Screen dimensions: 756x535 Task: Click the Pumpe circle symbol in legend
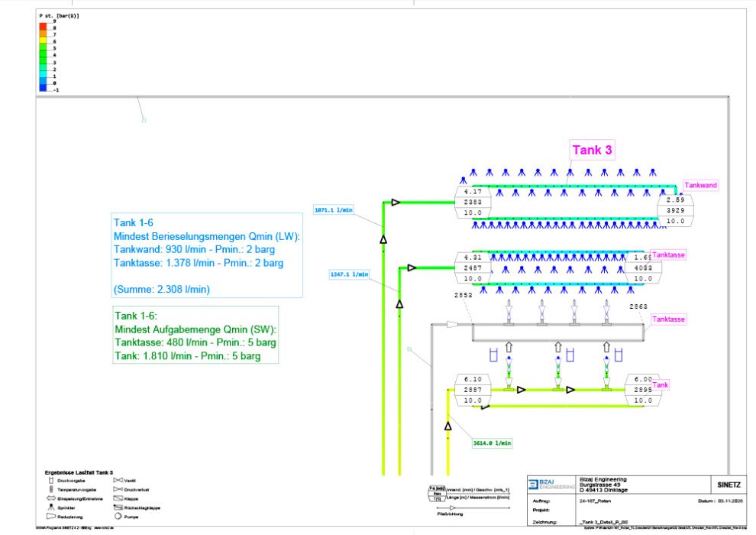click(x=118, y=517)
